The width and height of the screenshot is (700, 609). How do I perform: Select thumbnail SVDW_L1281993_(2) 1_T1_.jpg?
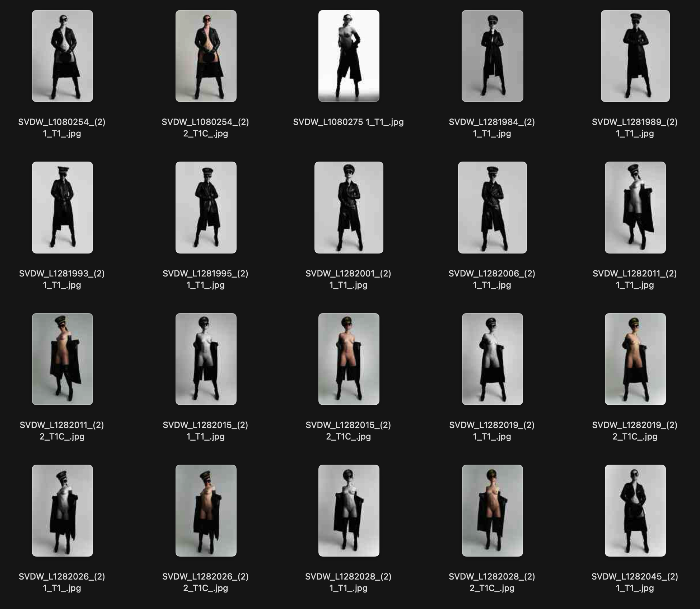62,208
